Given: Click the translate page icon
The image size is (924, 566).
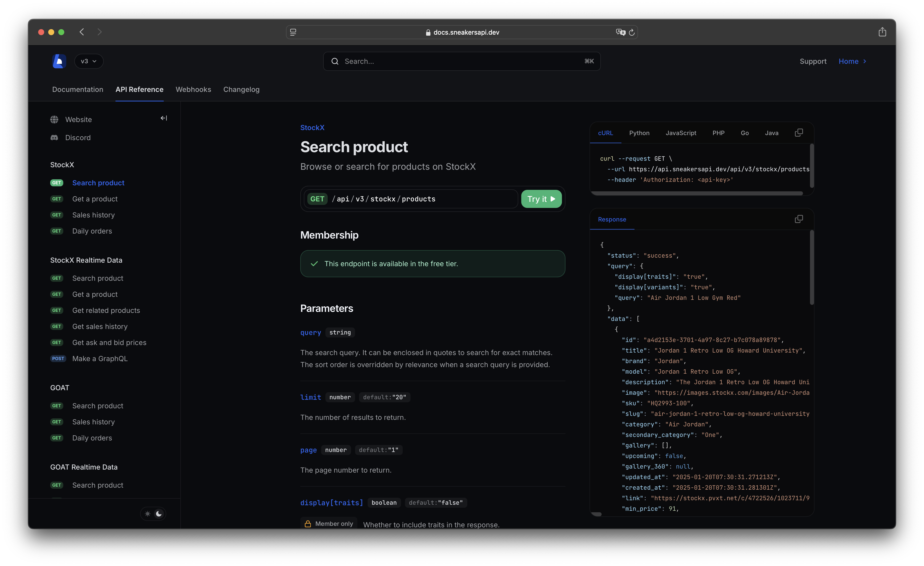Looking at the screenshot, I should pos(620,32).
